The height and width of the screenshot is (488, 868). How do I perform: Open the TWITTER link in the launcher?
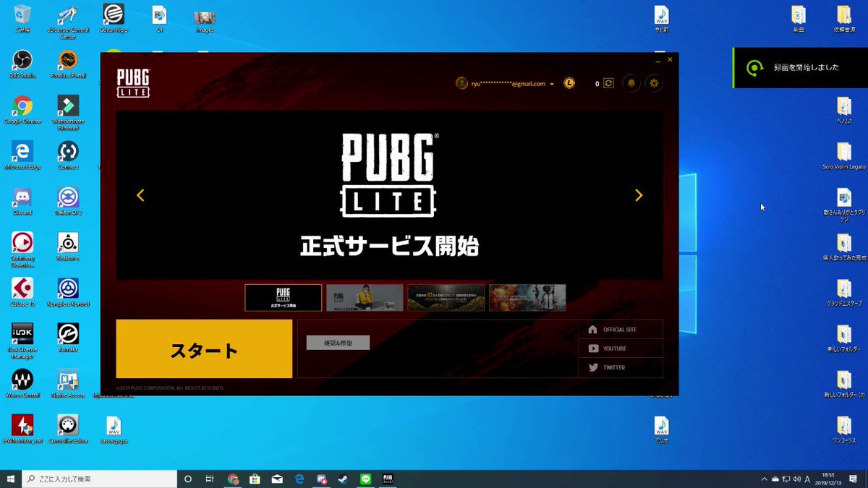pos(621,367)
